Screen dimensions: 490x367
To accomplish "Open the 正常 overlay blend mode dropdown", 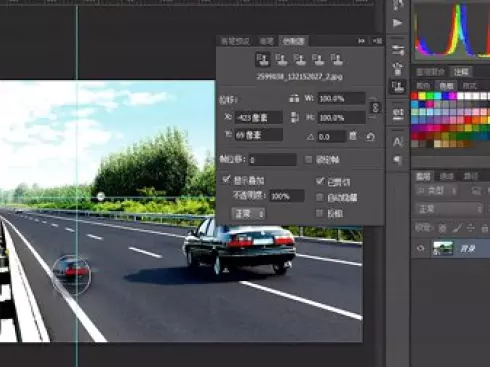I will pos(248,214).
